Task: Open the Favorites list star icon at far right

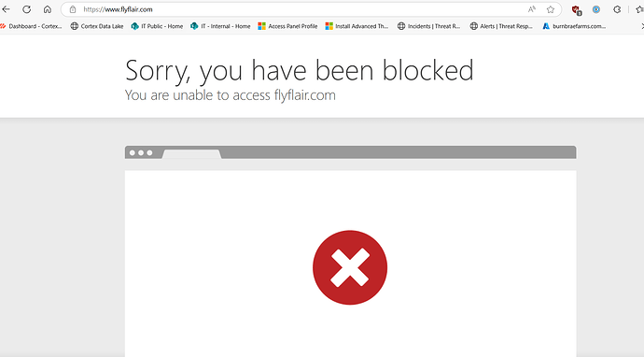Action: coord(639,9)
